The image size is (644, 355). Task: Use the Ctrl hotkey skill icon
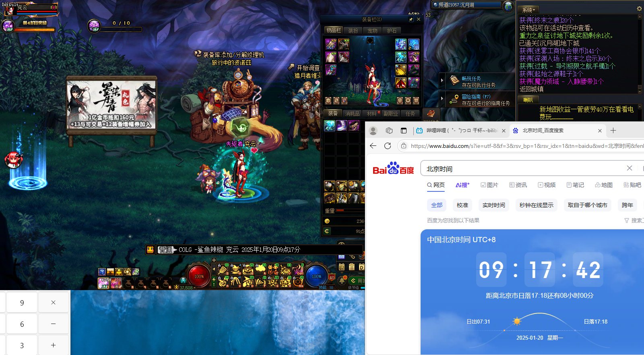298,269
